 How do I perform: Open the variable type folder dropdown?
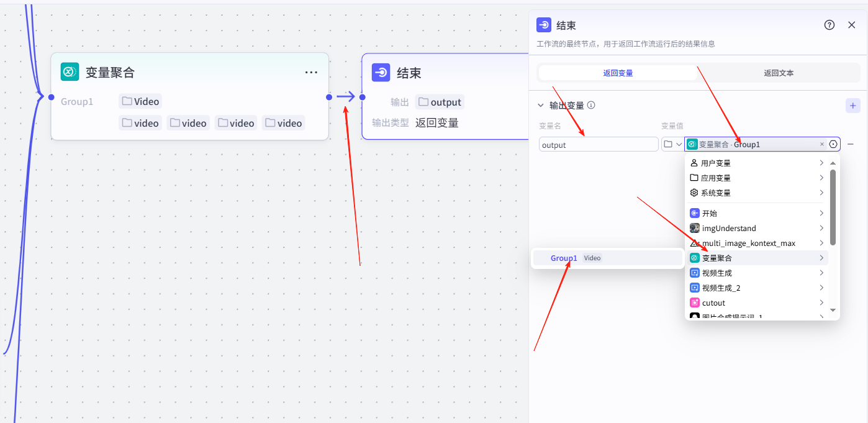(x=672, y=144)
